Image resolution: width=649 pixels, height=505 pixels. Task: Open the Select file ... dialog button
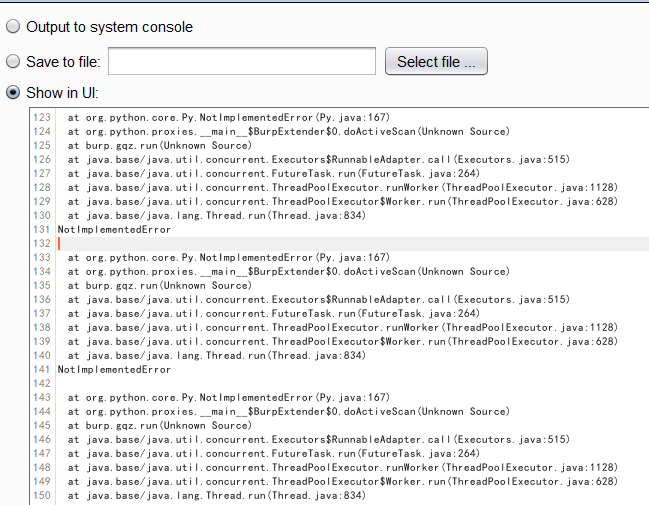tap(436, 61)
